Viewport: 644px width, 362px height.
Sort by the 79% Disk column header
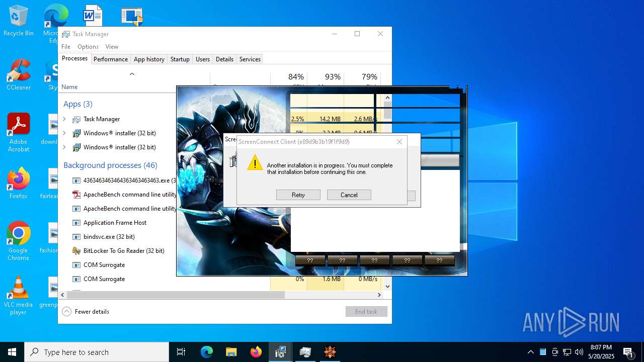tap(369, 77)
